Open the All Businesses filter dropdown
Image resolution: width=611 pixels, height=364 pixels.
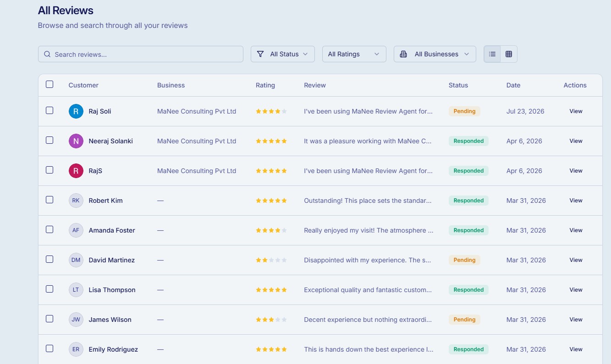click(x=435, y=54)
